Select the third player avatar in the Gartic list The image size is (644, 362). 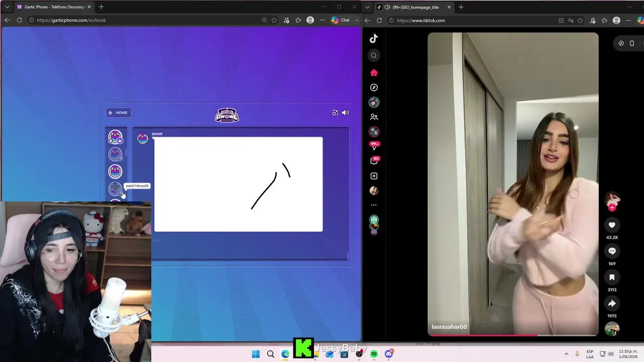pyautogui.click(x=115, y=171)
